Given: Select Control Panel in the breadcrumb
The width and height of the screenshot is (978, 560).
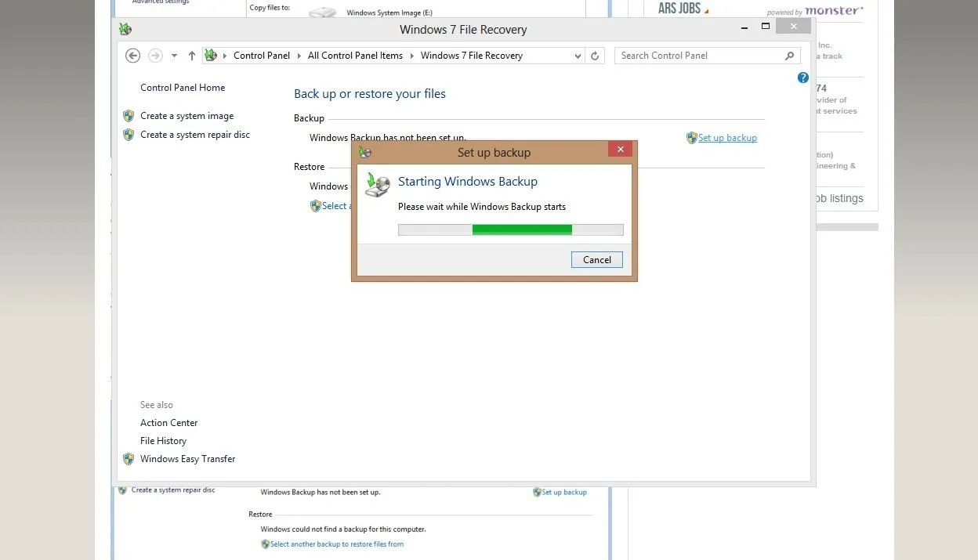Looking at the screenshot, I should pyautogui.click(x=262, y=56).
